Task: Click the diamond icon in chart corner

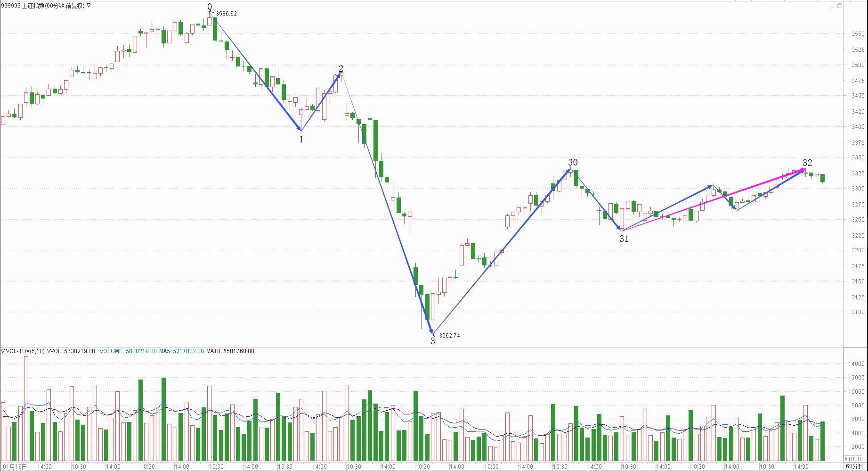Action: click(x=832, y=6)
